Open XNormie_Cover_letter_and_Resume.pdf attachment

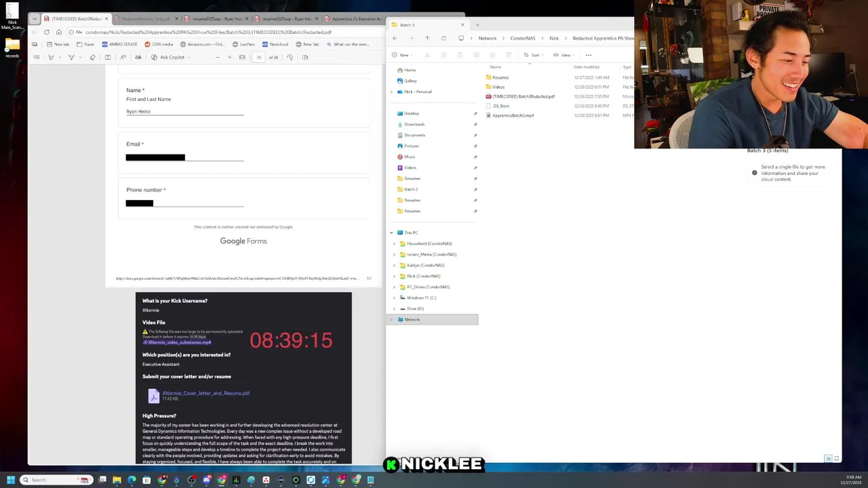click(x=205, y=393)
